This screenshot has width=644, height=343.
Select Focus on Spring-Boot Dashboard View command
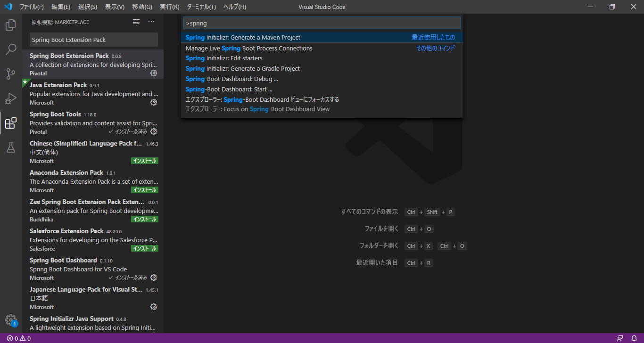322,104
